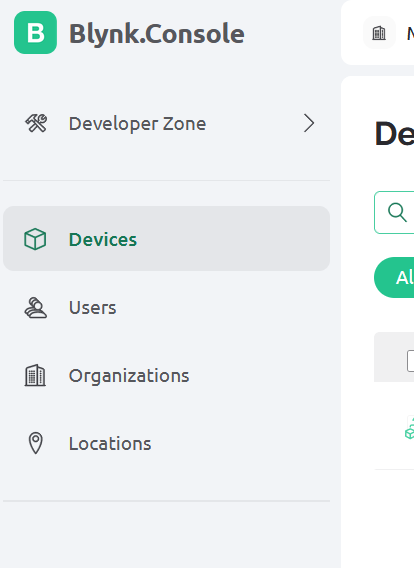Click the Devices cube icon in sidebar
The width and height of the screenshot is (414, 568).
pos(35,239)
